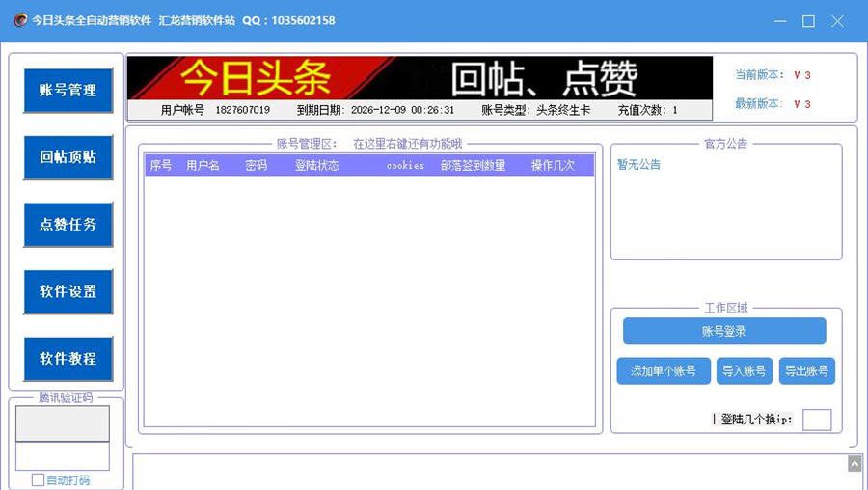Click the expiry date 2026-12-09 00:26:31
Viewport: 868px width, 490px height.
point(402,110)
